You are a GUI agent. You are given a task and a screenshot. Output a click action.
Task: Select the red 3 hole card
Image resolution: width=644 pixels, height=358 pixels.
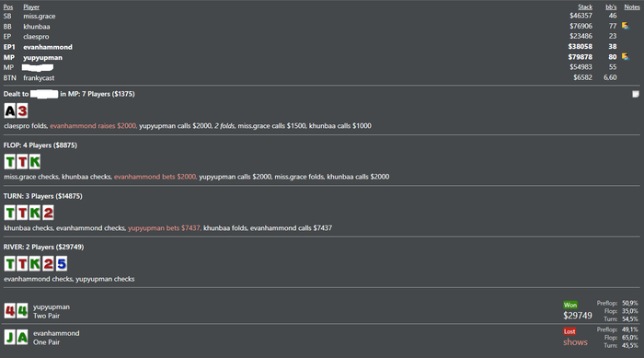(x=22, y=110)
